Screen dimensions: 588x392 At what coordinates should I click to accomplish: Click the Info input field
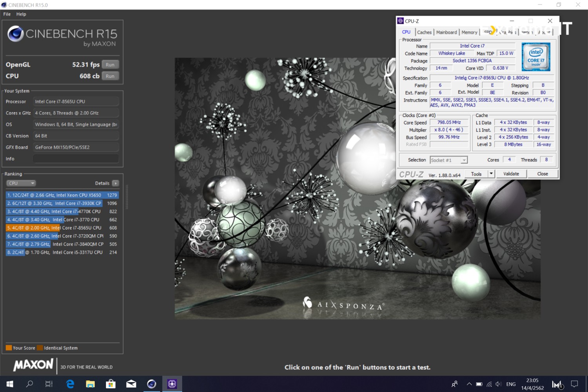coord(76,159)
